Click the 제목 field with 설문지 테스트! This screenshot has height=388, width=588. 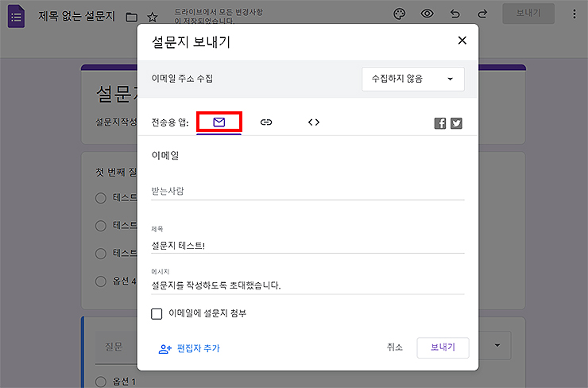(308, 246)
